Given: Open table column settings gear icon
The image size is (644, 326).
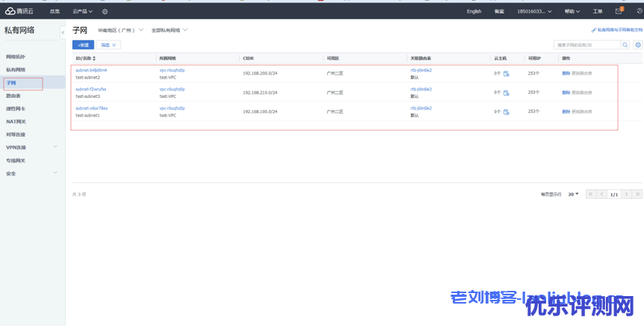Looking at the screenshot, I should pyautogui.click(x=637, y=45).
